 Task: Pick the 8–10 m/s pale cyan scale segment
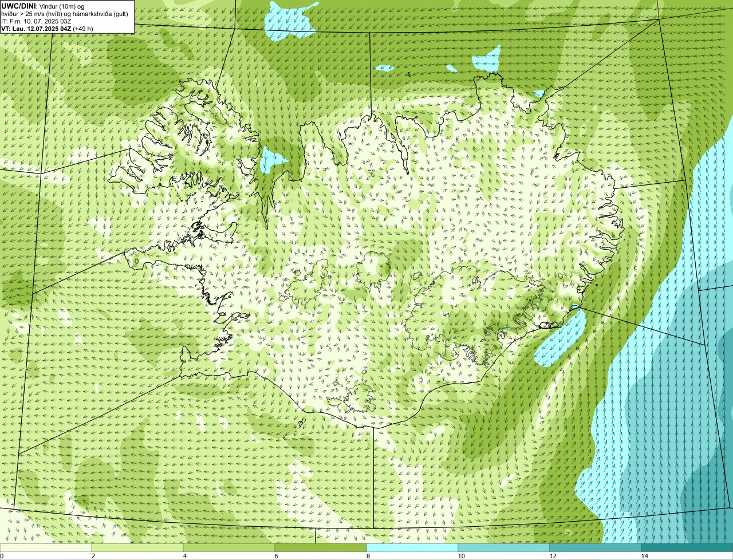(x=412, y=548)
